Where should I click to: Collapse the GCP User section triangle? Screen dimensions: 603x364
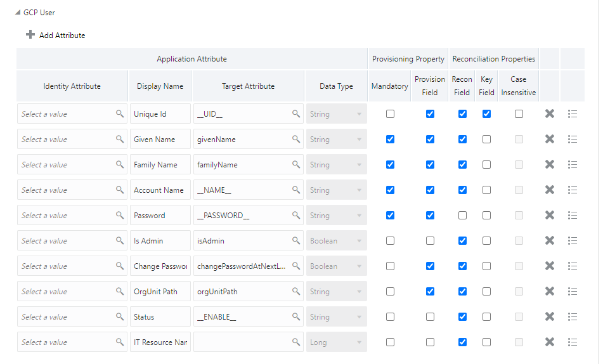coord(18,12)
